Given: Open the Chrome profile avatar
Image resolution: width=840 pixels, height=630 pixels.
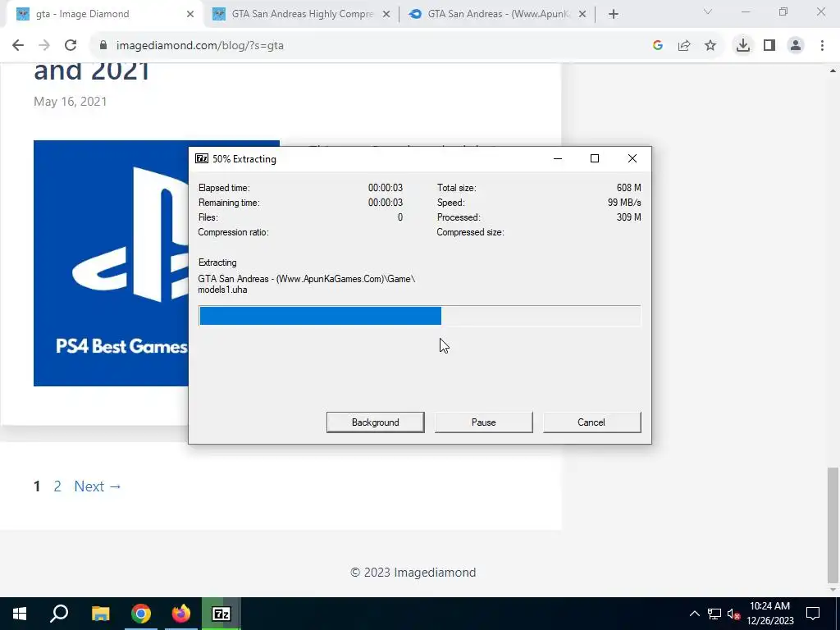Looking at the screenshot, I should pos(796,46).
